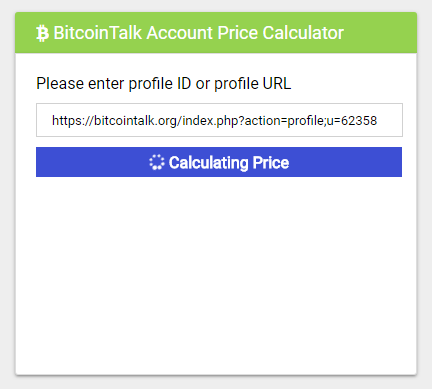This screenshot has height=389, width=432.
Task: Click the Bitcoin logo icon in header
Action: 42,33
